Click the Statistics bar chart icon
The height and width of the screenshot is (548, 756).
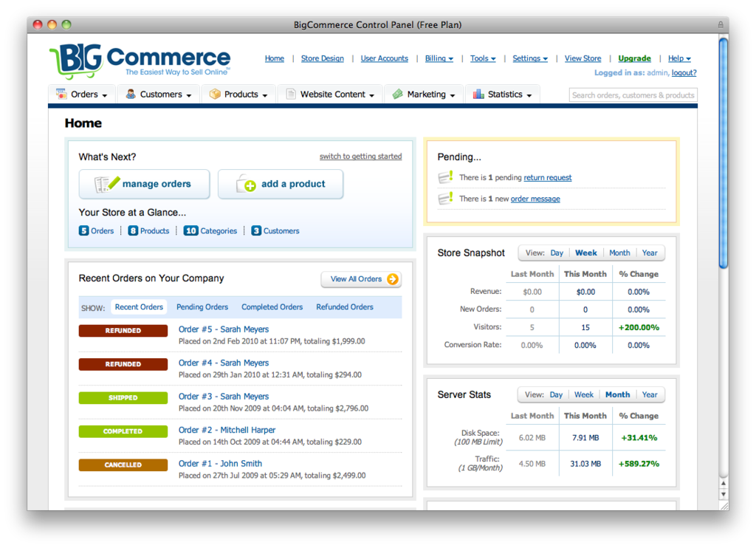[x=478, y=94]
